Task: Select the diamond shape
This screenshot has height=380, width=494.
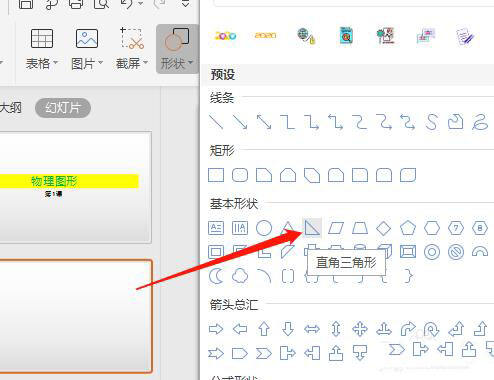Action: (384, 228)
